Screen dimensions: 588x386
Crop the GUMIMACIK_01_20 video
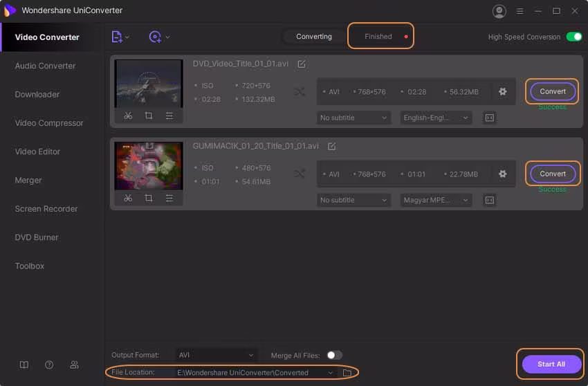tap(149, 198)
